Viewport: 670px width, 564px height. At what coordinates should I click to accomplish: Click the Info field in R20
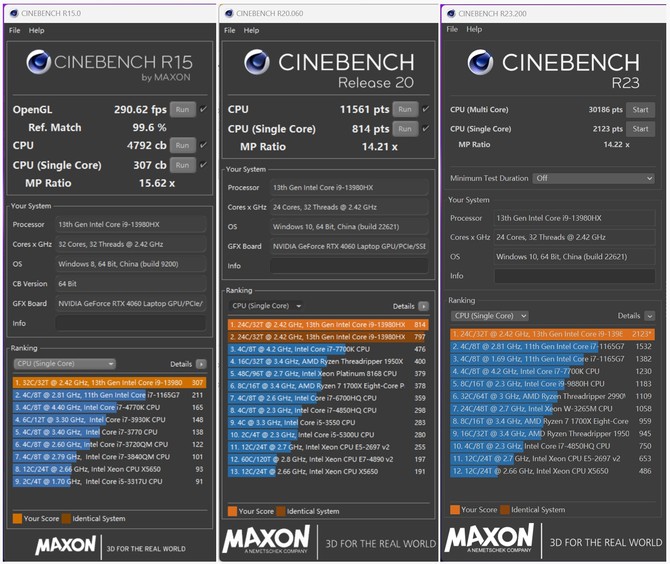click(349, 266)
